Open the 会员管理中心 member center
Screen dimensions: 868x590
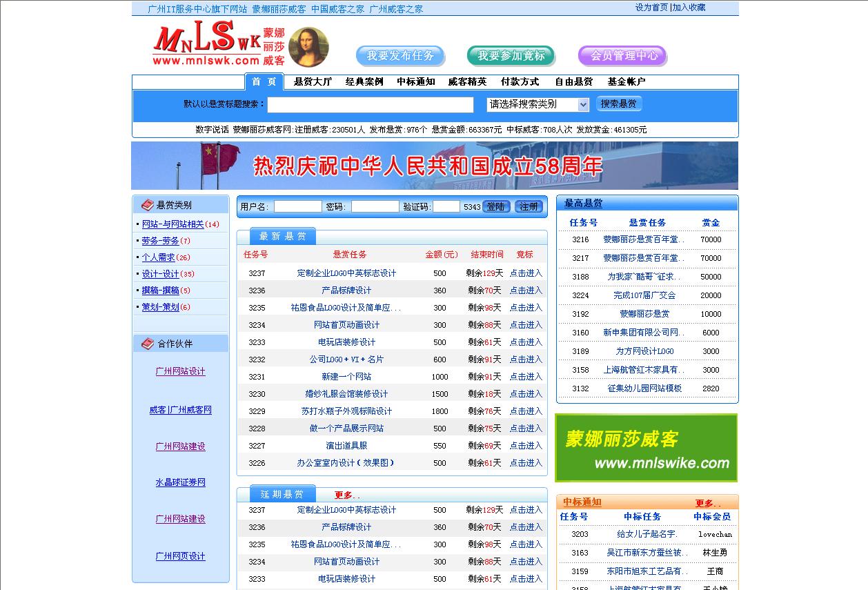(622, 55)
